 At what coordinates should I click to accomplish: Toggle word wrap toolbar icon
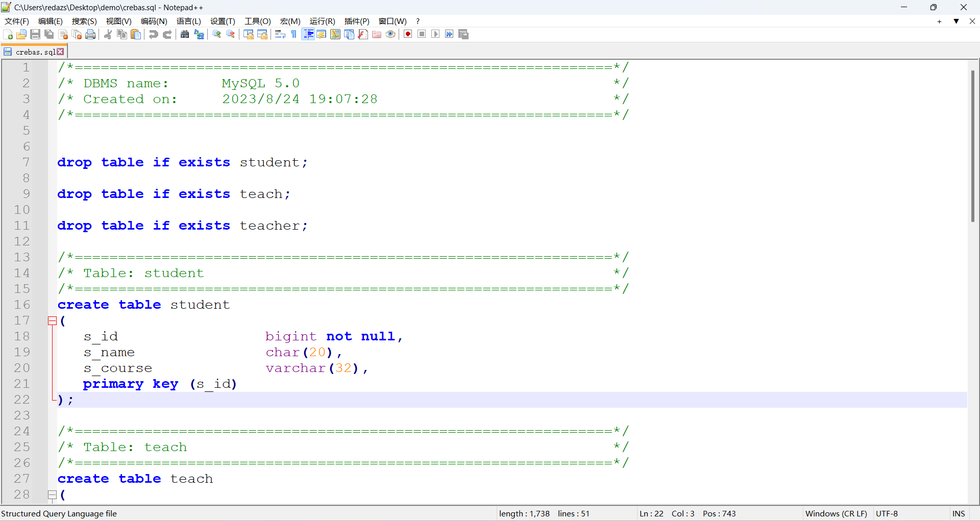[280, 34]
